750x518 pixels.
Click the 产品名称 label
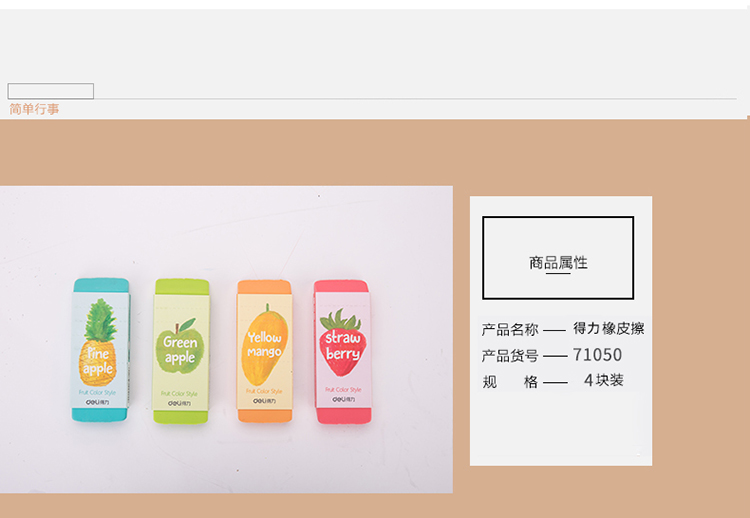[510, 330]
